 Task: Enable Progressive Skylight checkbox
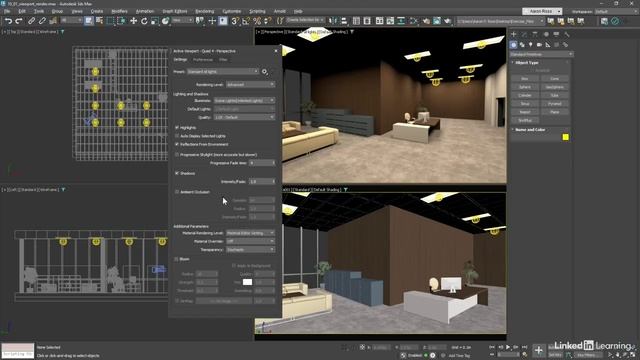(x=177, y=155)
